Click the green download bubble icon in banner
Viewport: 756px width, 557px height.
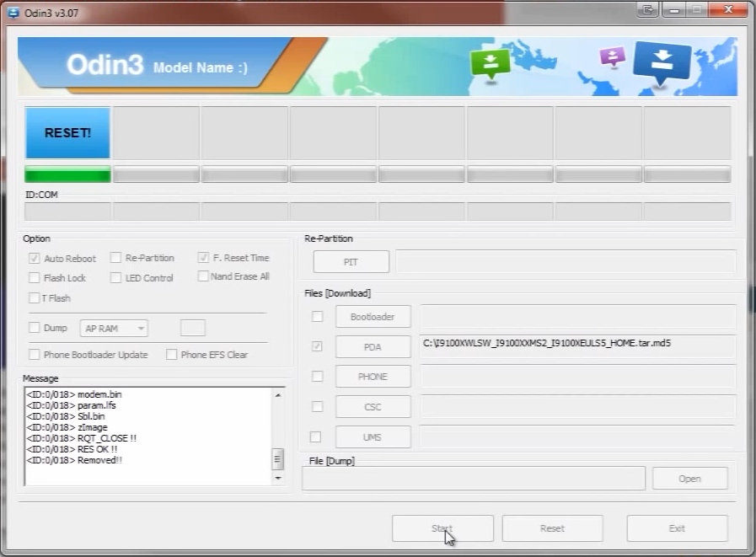pyautogui.click(x=490, y=64)
